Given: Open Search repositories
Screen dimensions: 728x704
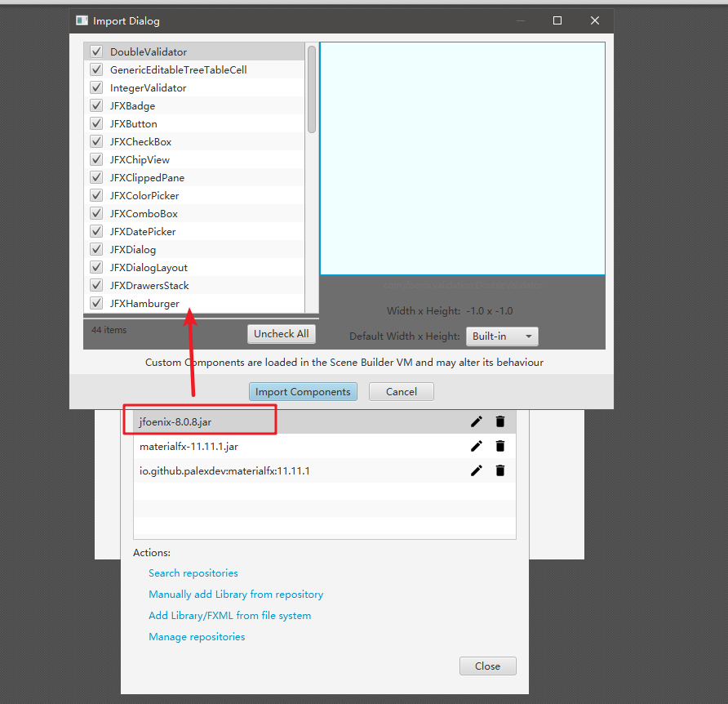Looking at the screenshot, I should pos(193,573).
